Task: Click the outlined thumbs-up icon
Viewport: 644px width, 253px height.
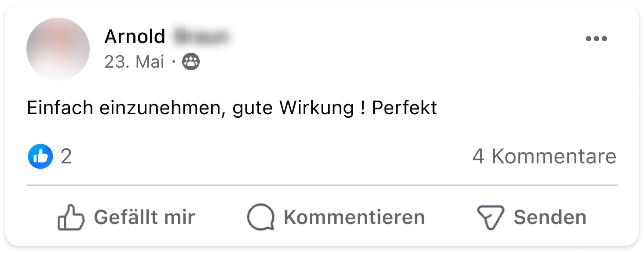Action: (x=70, y=217)
